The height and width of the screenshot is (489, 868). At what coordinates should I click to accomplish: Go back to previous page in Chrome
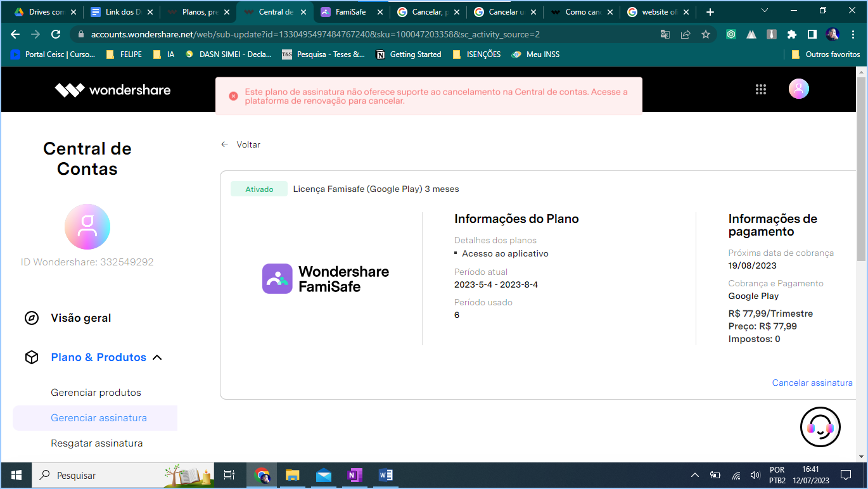click(15, 34)
